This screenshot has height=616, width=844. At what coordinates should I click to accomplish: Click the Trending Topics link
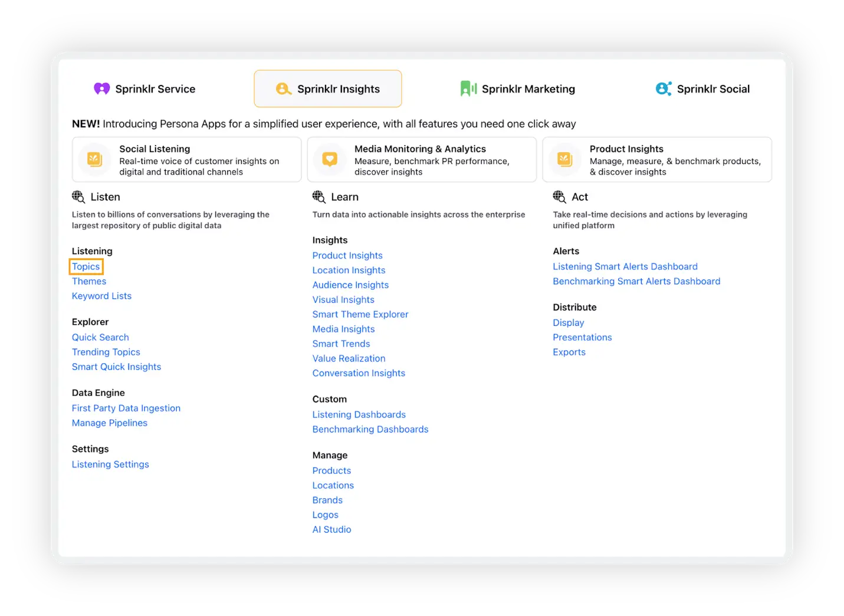tap(106, 352)
